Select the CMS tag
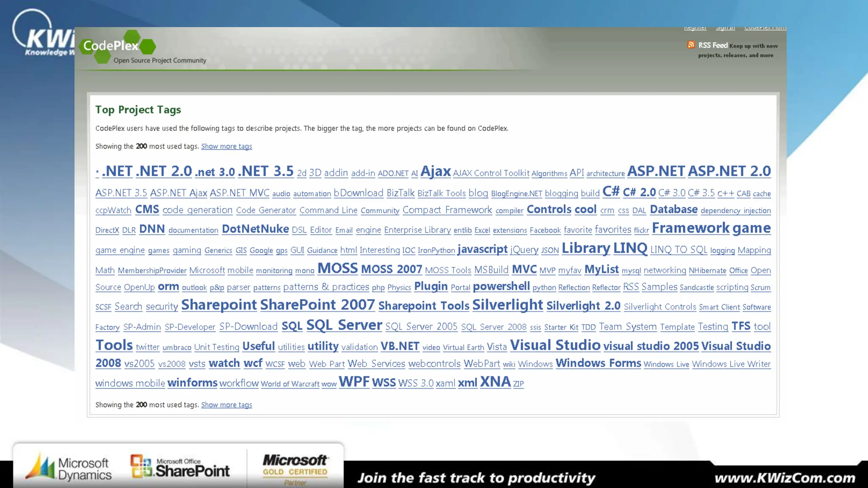 [x=147, y=209]
